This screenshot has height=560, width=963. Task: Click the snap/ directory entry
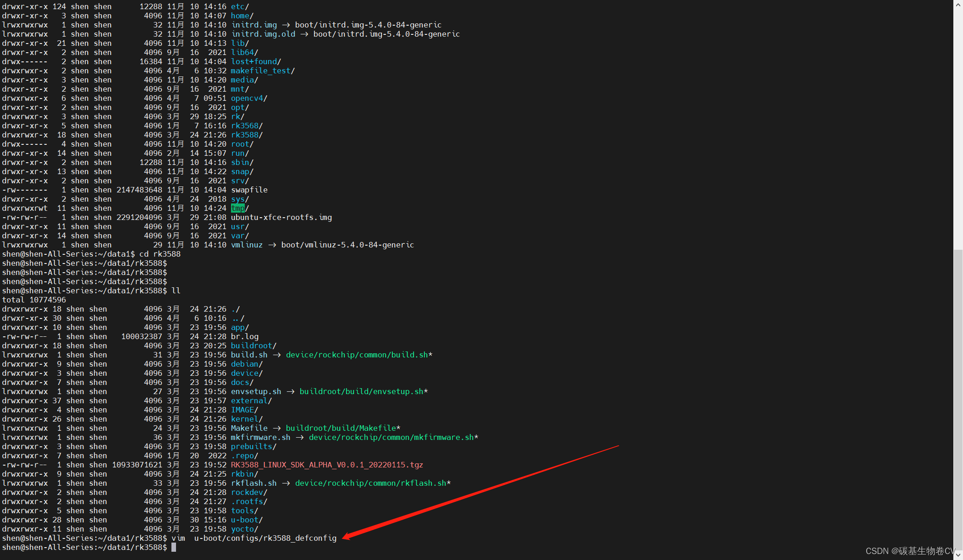coord(242,171)
